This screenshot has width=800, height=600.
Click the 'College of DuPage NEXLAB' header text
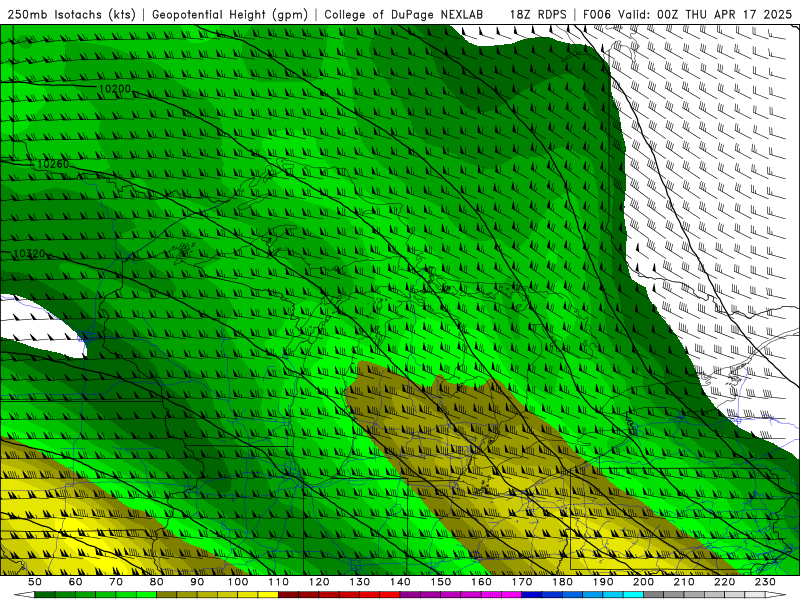coord(404,14)
